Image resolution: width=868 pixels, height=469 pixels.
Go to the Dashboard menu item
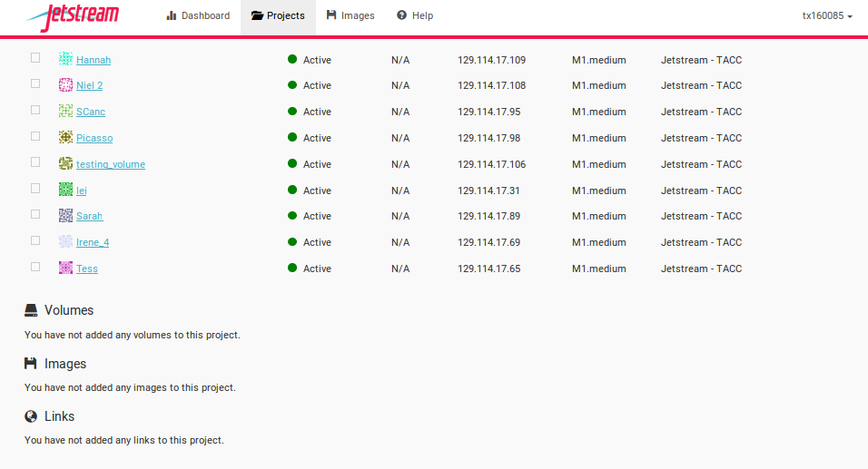tap(198, 16)
